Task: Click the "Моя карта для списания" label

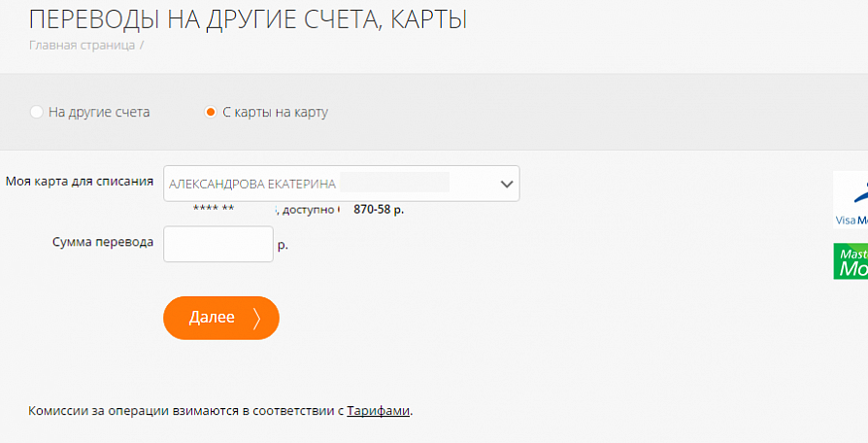Action: tap(80, 181)
